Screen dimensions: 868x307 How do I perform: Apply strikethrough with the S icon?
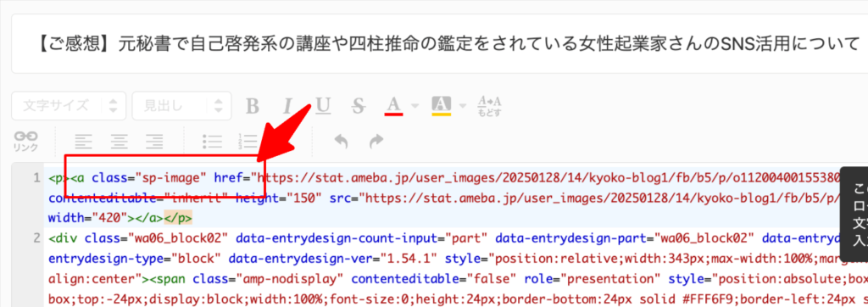[359, 105]
